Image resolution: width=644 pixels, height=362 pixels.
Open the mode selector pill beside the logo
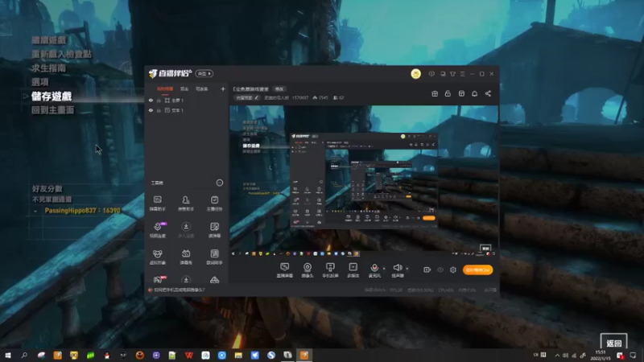tap(204, 73)
